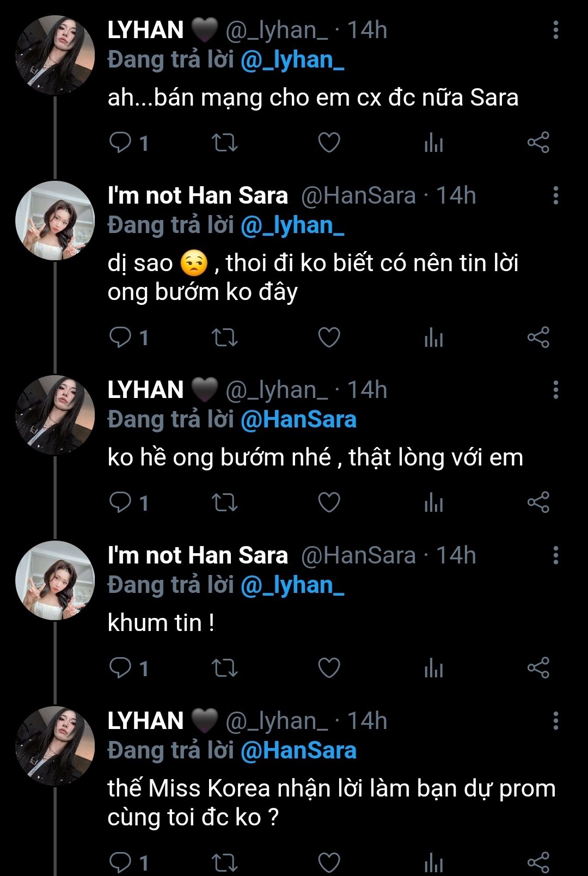Open Han Sara's avatar on the "dị sao" tweet
The image size is (588, 876).
tap(55, 221)
